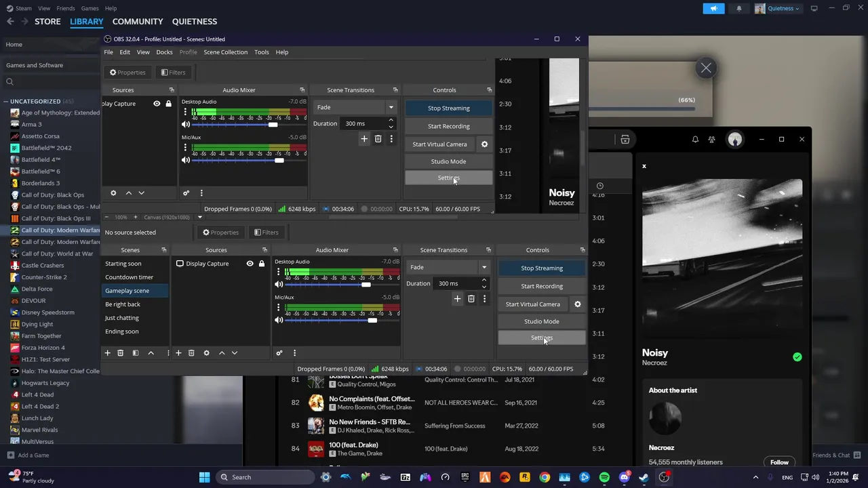Zoom out the OBS preview canvas
The image size is (868, 488).
[106, 217]
